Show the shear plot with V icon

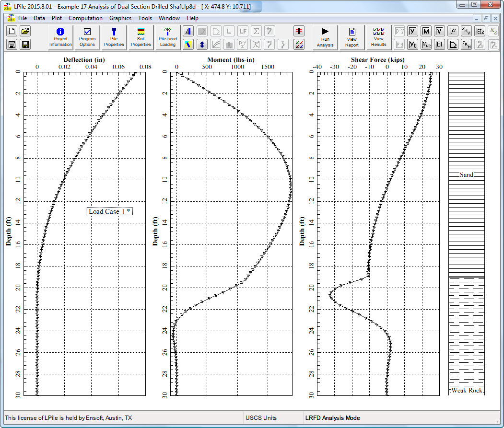[439, 31]
